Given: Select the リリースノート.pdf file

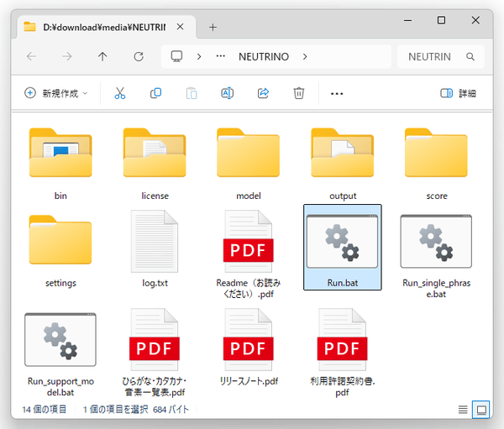Looking at the screenshot, I should click(x=249, y=347).
